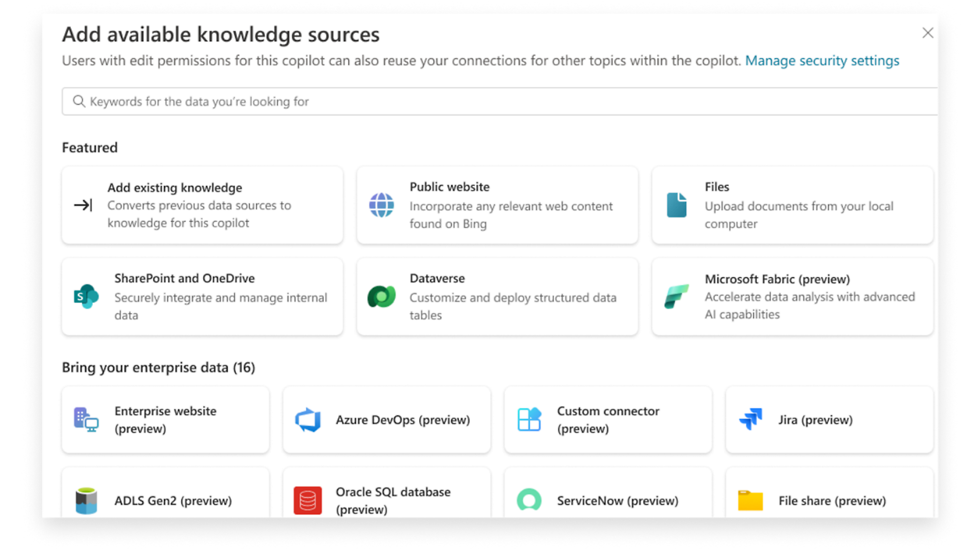980x551 pixels.
Task: Pick SharePoint and OneDrive title
Action: click(x=185, y=278)
